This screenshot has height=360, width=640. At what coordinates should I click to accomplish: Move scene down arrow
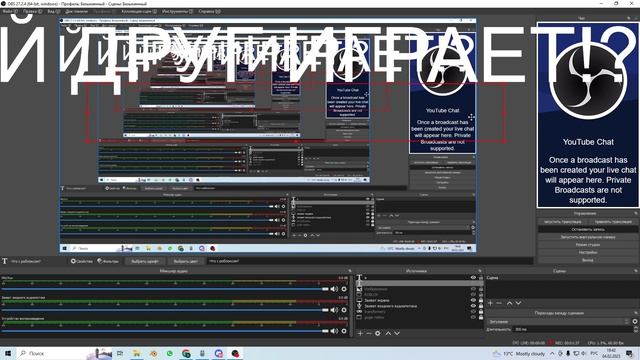click(x=518, y=303)
